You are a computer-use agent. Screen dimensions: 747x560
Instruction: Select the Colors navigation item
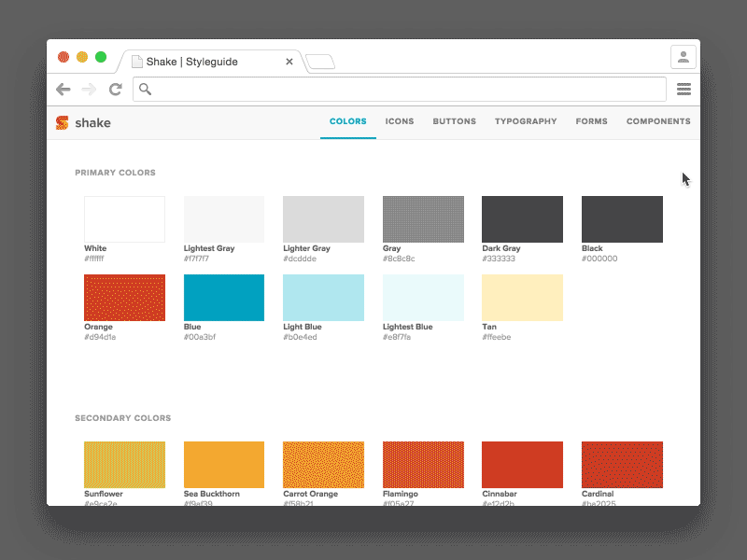(347, 121)
